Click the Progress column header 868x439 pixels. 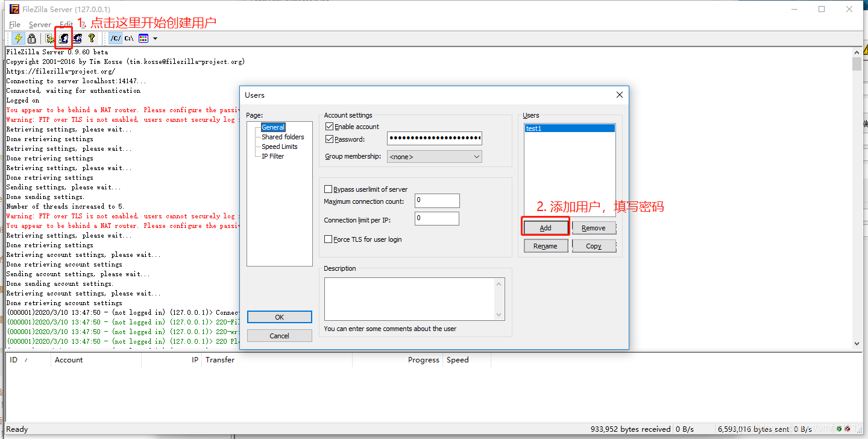click(x=397, y=360)
